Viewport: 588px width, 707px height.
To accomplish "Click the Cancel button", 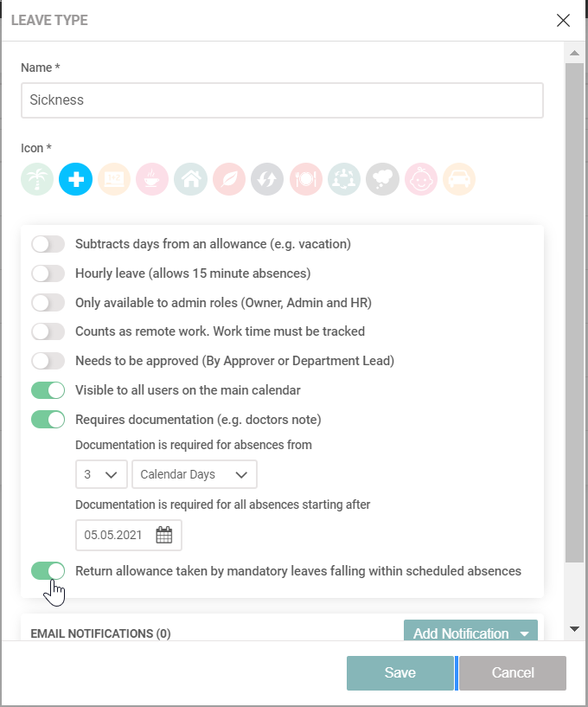I will pyautogui.click(x=513, y=672).
